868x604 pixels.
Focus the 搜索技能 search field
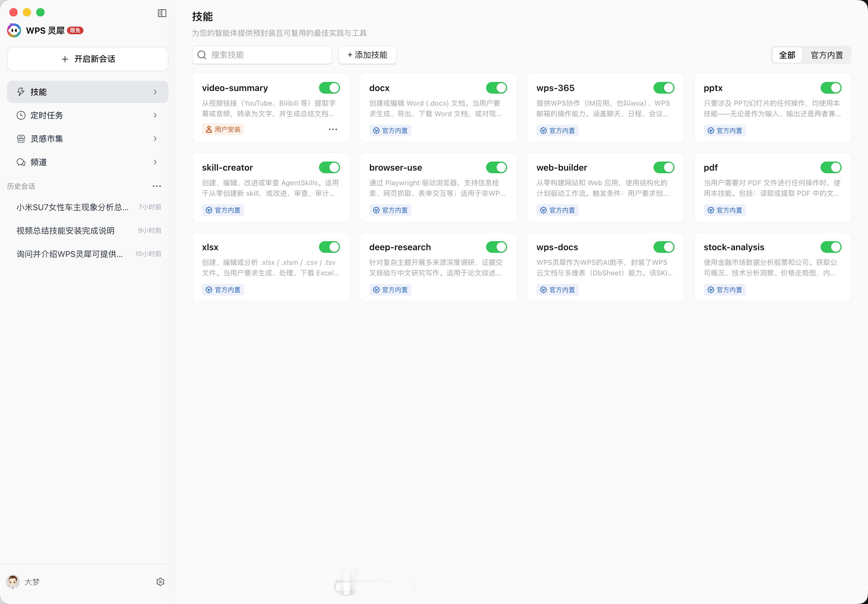268,55
